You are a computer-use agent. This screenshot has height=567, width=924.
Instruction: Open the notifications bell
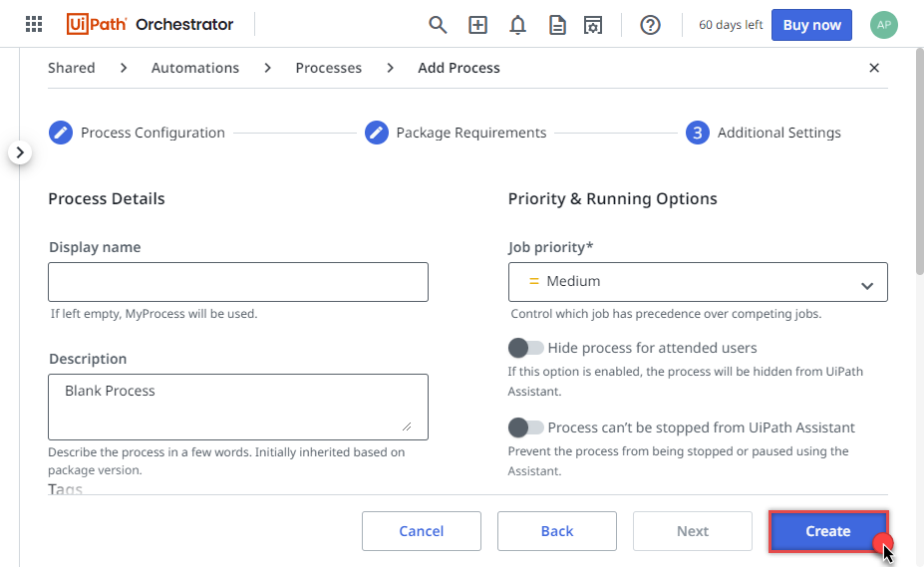tap(517, 25)
